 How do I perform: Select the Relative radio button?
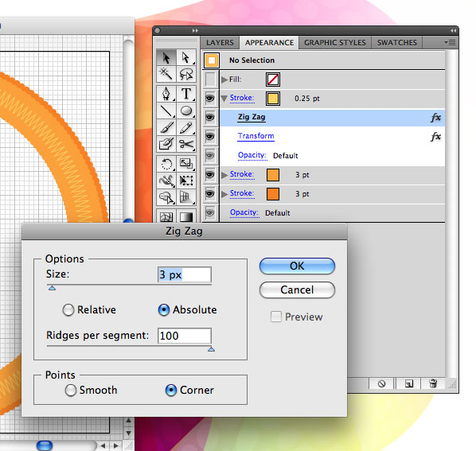click(68, 310)
